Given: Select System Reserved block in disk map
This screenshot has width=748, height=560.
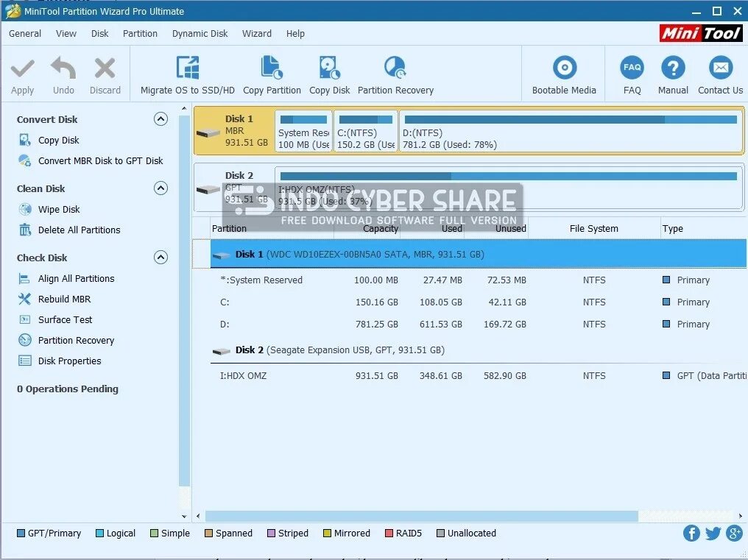Looking at the screenshot, I should pyautogui.click(x=303, y=131).
